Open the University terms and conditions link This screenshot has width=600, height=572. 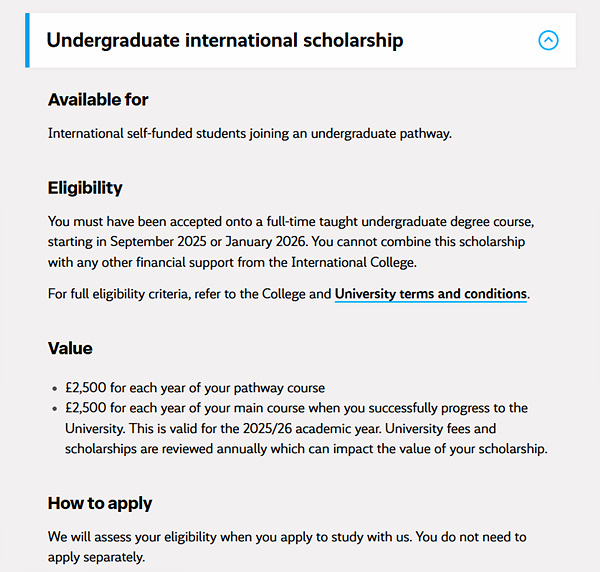tap(430, 294)
